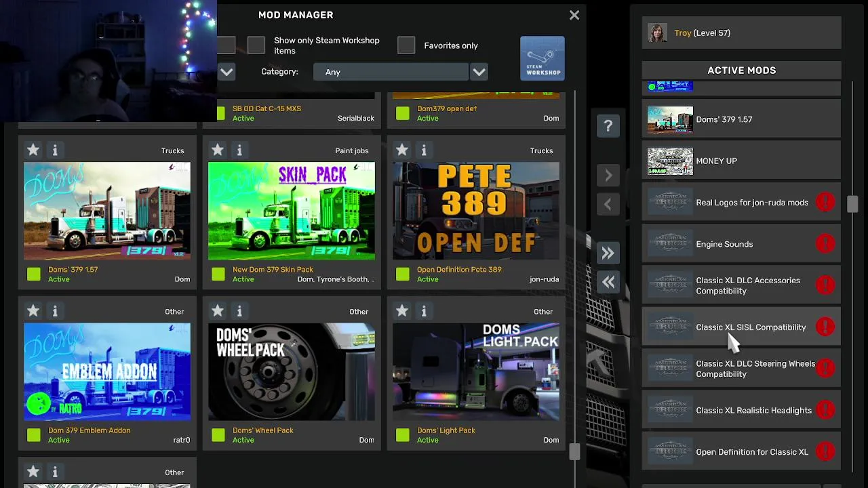Move selected mod to active with right arrow
Image resolution: width=868 pixels, height=488 pixels.
pos(608,176)
